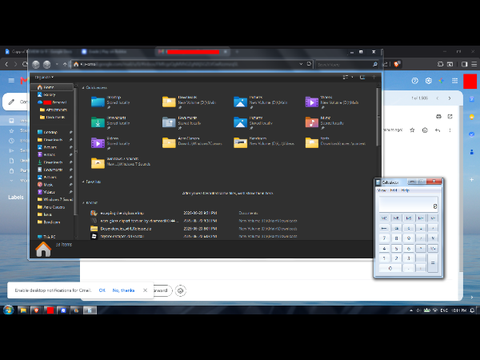Open Google Keep in the Gmail side panel

coord(472,117)
